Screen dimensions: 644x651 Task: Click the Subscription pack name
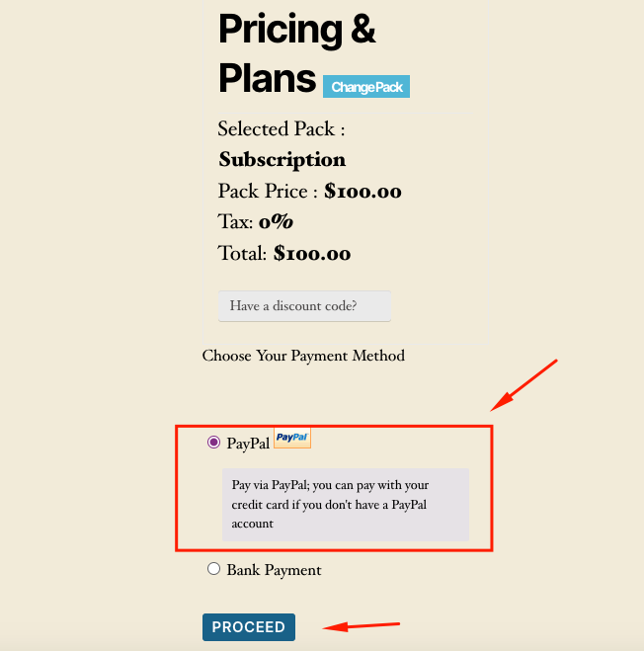[282, 160]
